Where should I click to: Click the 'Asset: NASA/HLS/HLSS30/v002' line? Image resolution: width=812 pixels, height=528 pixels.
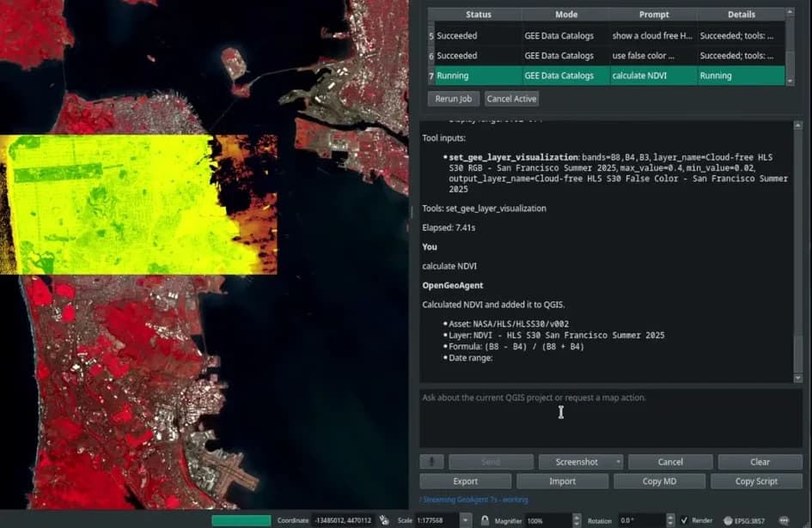click(x=509, y=324)
